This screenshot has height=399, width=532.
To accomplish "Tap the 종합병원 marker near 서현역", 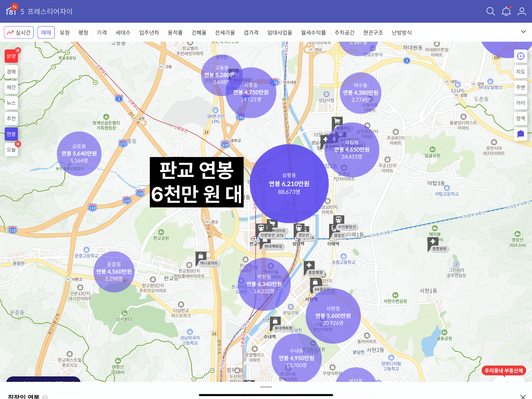I will [309, 266].
